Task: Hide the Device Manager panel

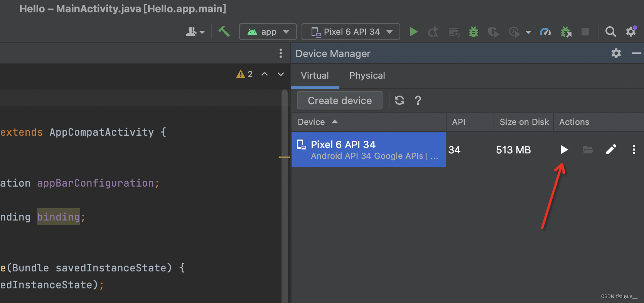Action: click(x=636, y=53)
